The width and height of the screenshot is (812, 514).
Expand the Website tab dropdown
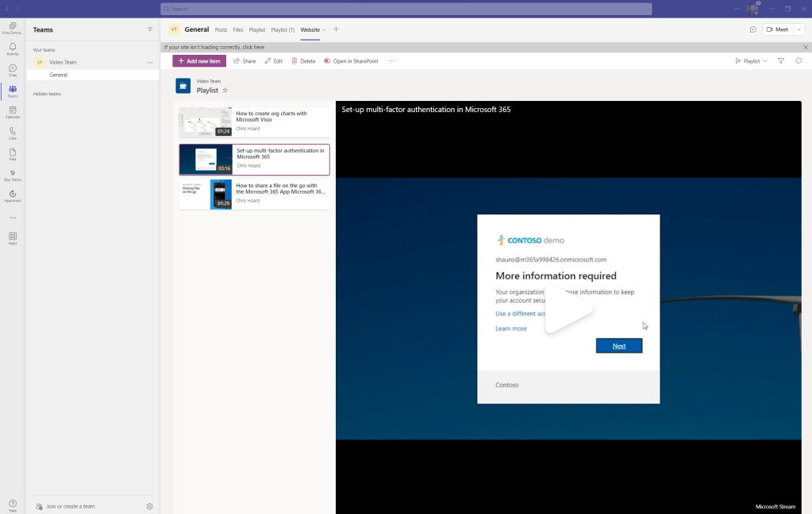[324, 30]
